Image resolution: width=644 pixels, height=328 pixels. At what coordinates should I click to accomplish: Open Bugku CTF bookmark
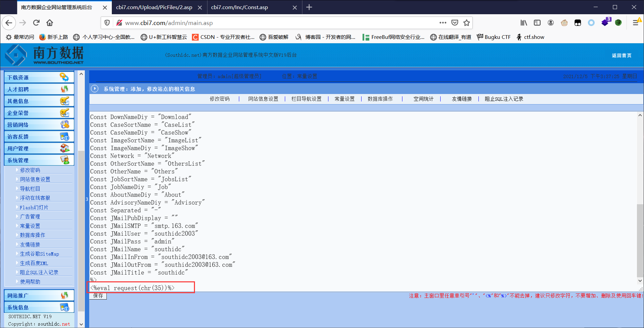(494, 37)
